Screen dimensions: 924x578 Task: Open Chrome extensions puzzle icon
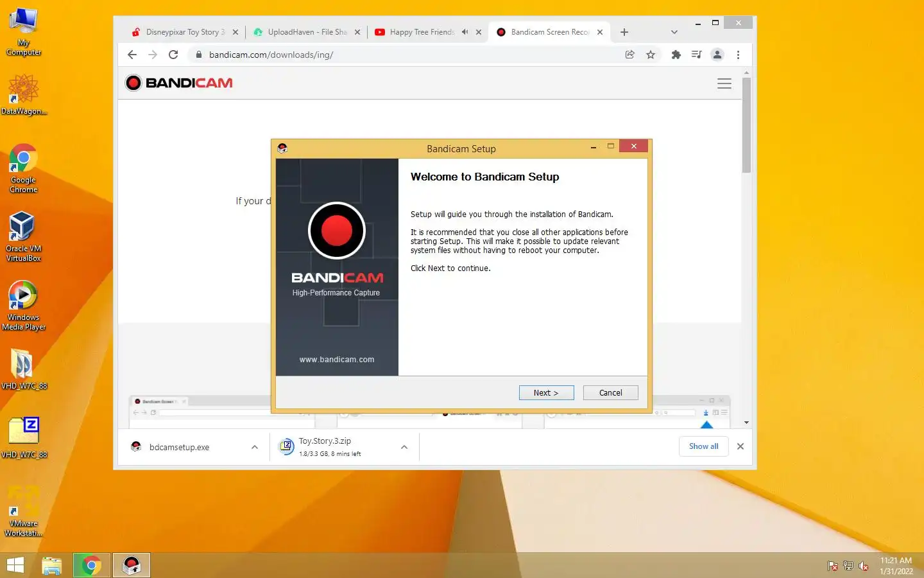point(676,55)
